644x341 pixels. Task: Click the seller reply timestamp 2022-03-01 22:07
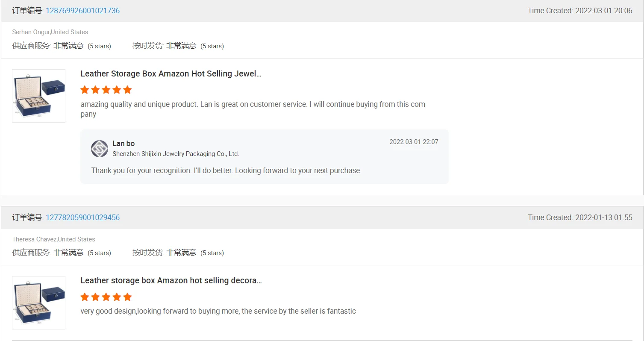pyautogui.click(x=414, y=142)
